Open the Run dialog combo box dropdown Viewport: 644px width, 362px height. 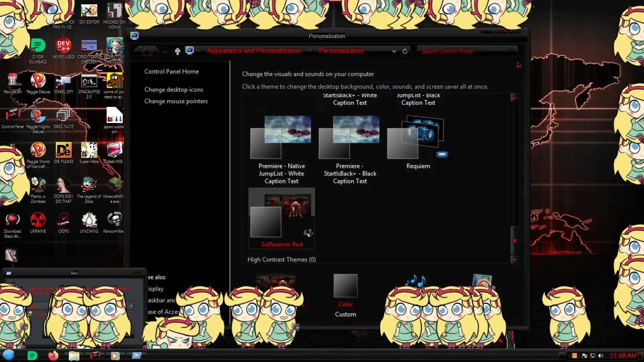[x=131, y=305]
